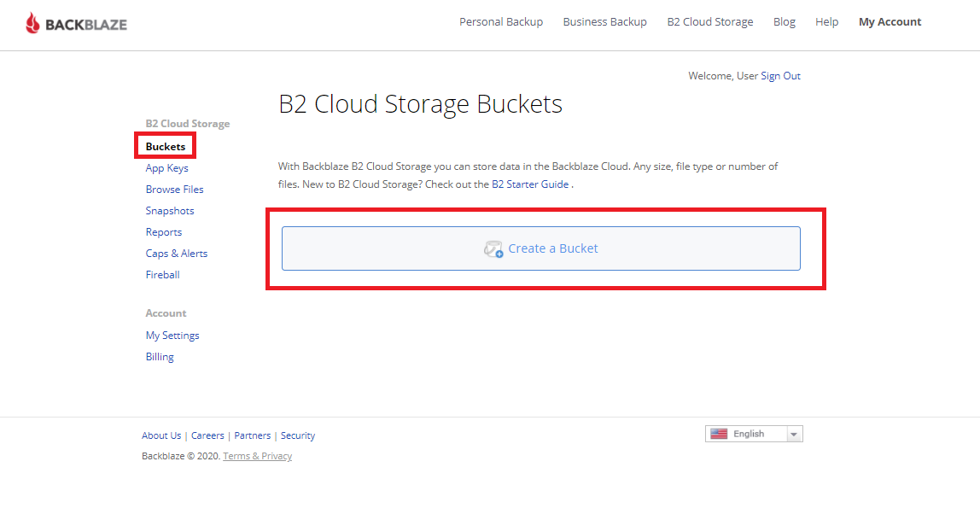The height and width of the screenshot is (514, 980).
Task: Go to B2 Cloud Storage nav item
Action: (x=709, y=22)
